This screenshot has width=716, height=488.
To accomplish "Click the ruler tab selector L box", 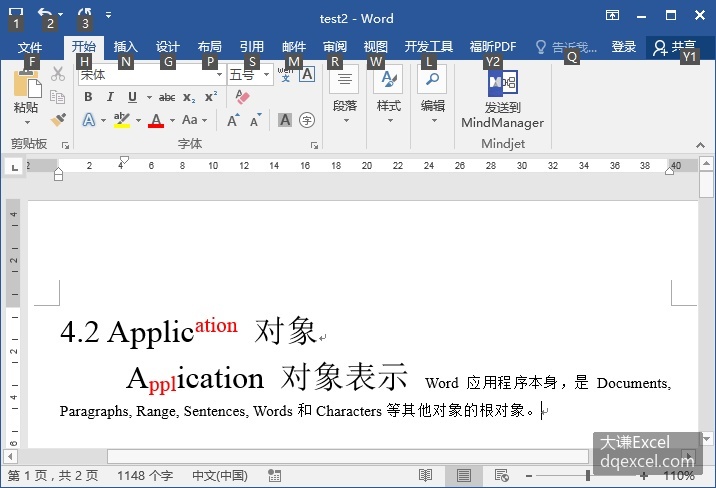I will click(x=15, y=167).
